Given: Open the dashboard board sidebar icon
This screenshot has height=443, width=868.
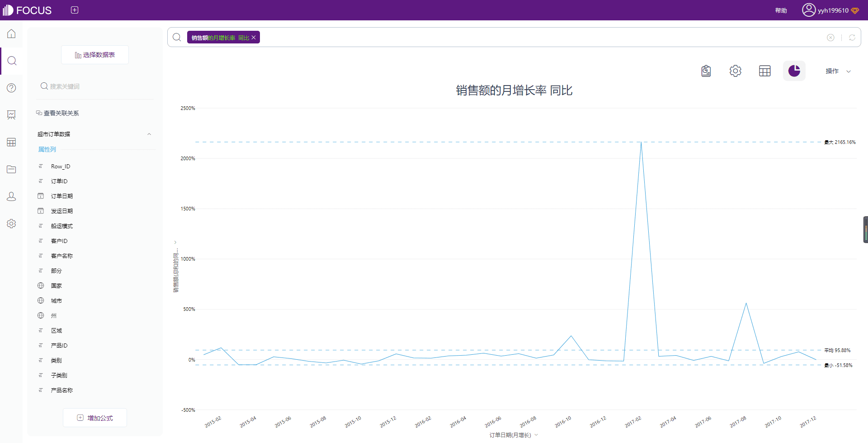Looking at the screenshot, I should 11,115.
